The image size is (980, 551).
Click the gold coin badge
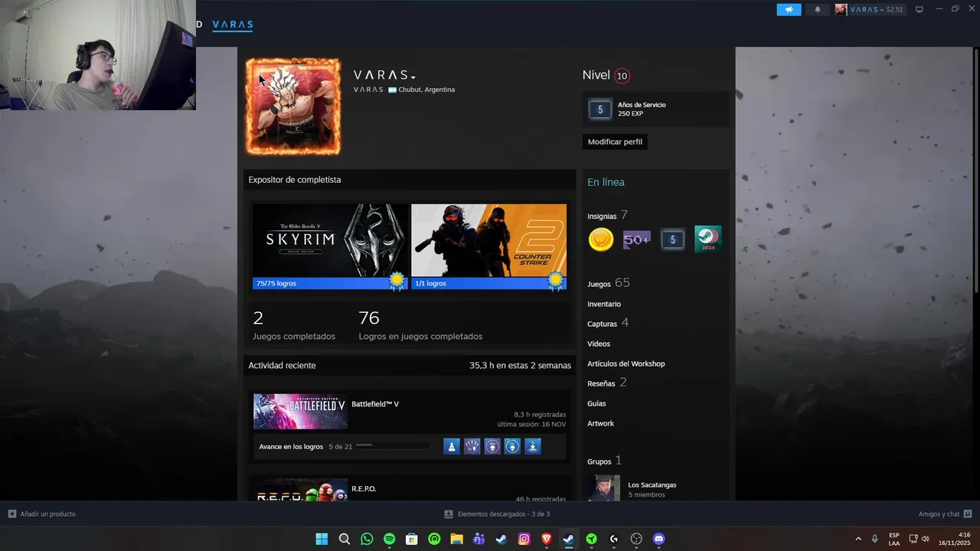(601, 240)
